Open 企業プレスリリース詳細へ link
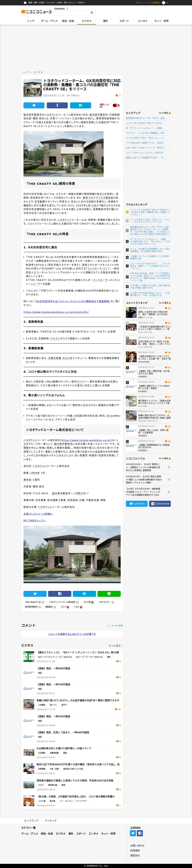This screenshot has width=192, height=868. pos(38,514)
